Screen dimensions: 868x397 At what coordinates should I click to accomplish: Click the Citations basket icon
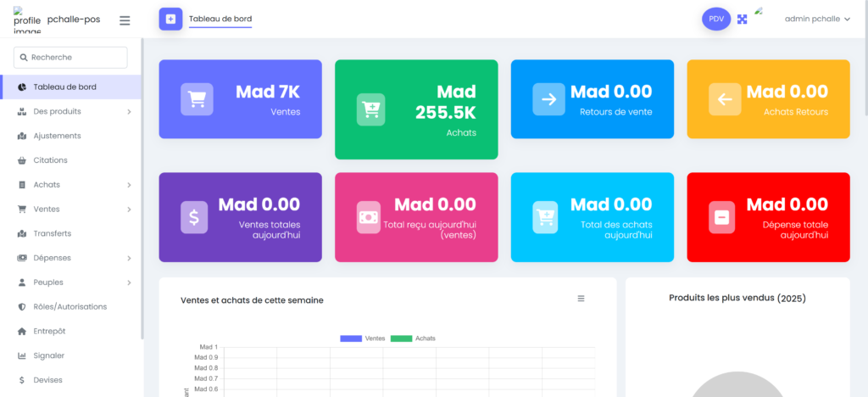22,160
